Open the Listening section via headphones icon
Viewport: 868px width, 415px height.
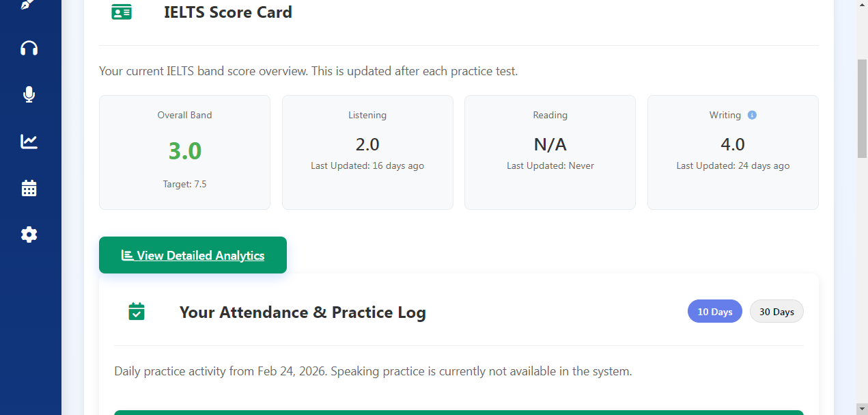tap(29, 48)
